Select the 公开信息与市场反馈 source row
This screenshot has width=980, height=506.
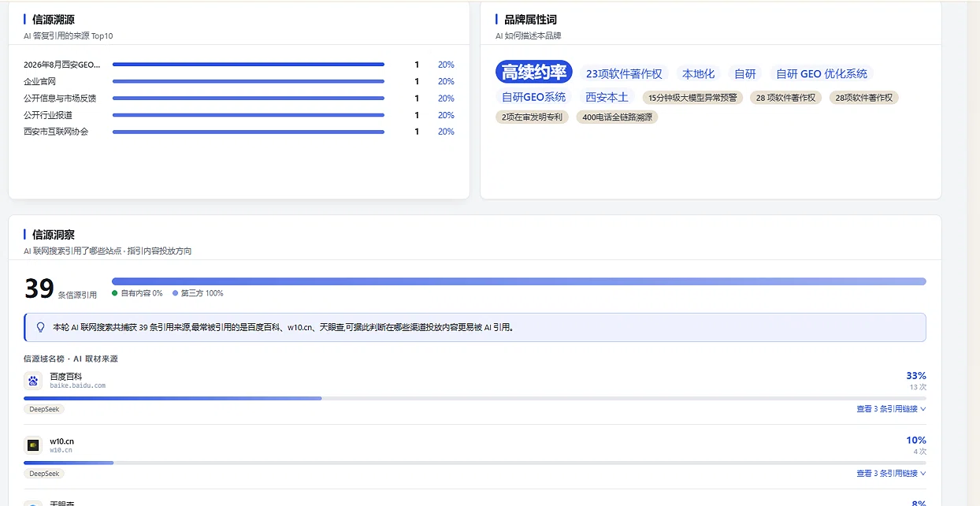point(239,99)
